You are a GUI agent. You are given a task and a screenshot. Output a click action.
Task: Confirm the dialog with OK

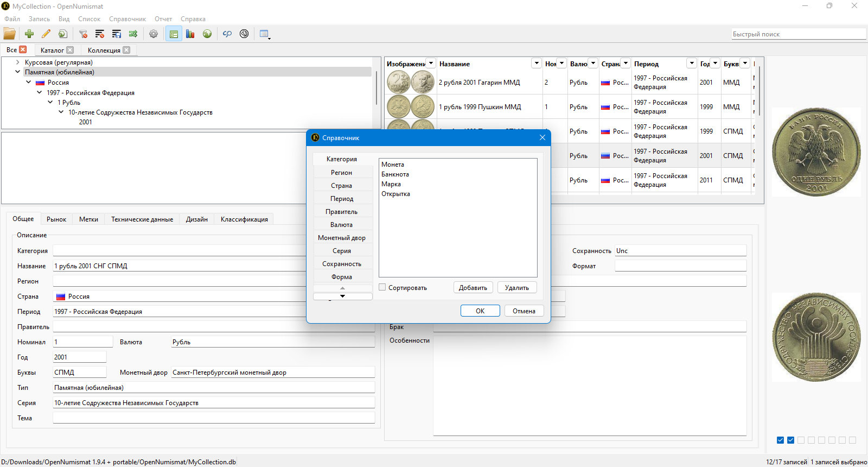480,311
